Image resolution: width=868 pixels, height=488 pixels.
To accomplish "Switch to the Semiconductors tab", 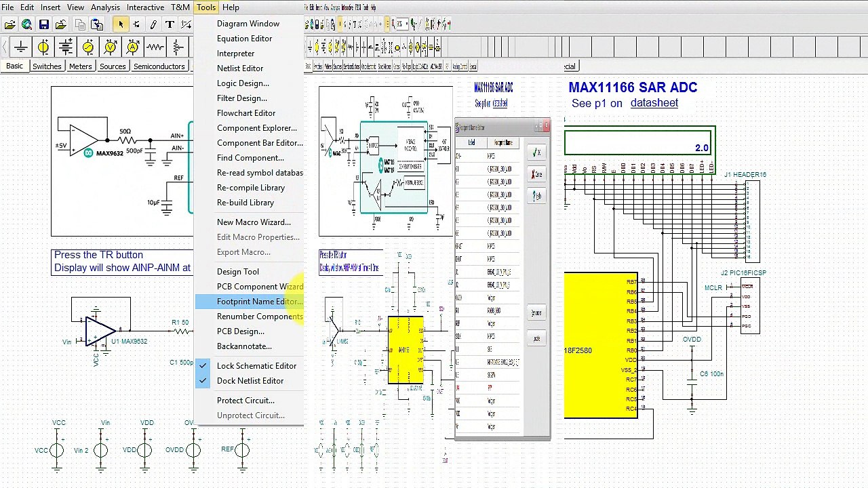I will (x=159, y=66).
